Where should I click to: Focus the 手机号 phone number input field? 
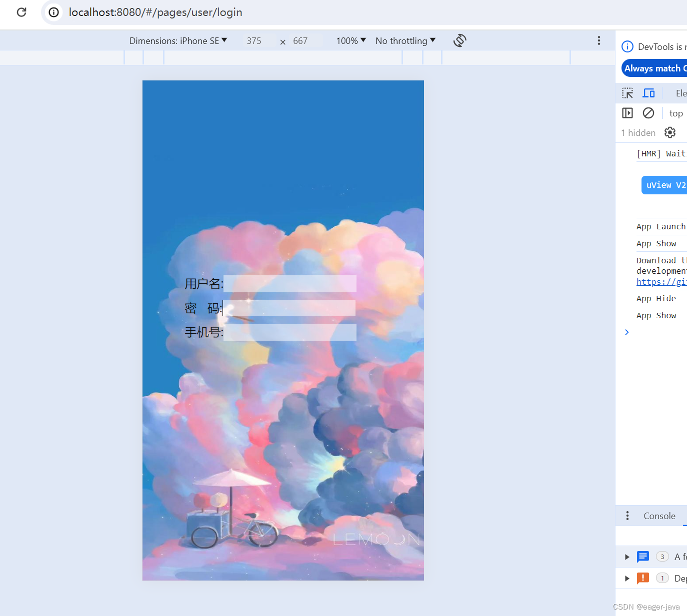[x=290, y=332]
